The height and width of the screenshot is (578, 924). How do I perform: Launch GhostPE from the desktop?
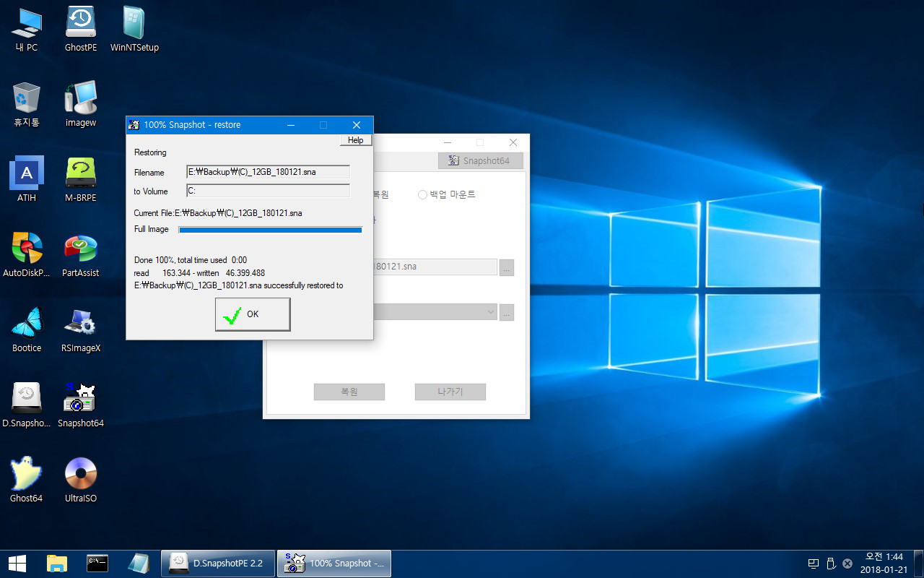(x=81, y=30)
